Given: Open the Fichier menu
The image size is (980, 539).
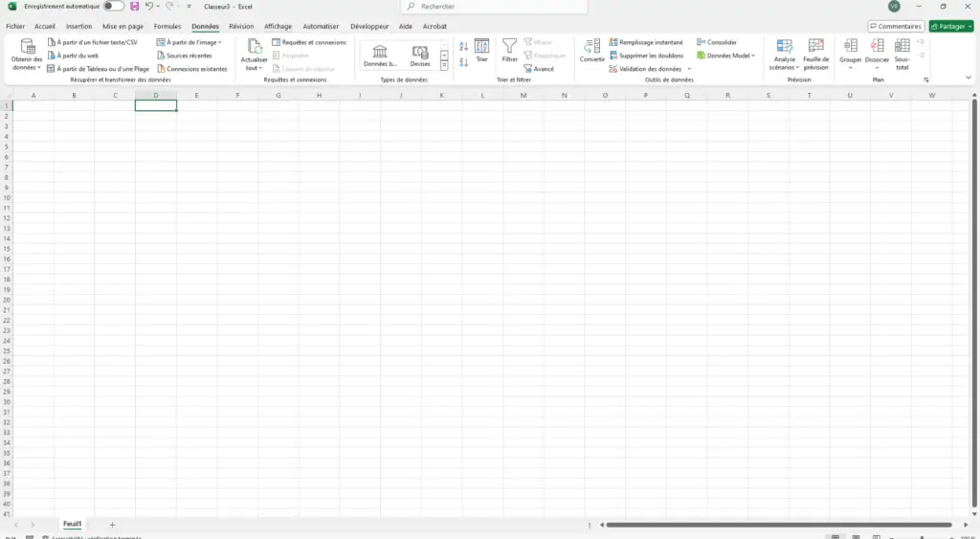Looking at the screenshot, I should 15,26.
